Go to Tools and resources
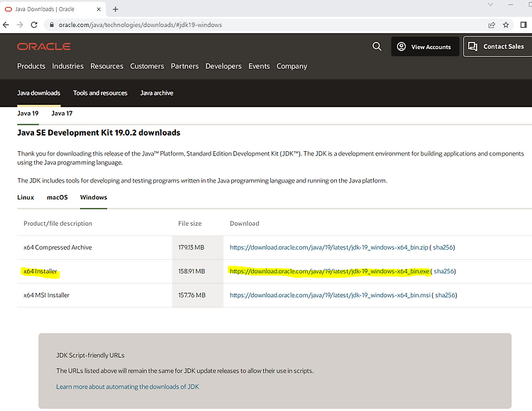532x411 pixels. point(100,93)
